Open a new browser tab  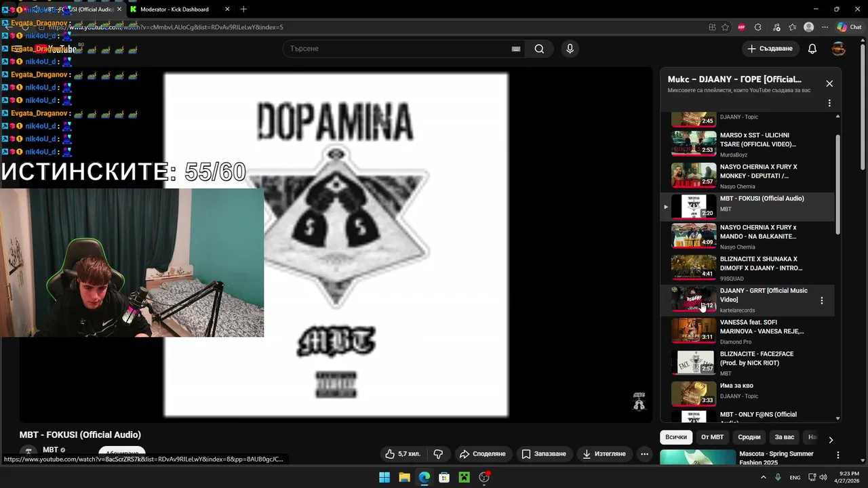[x=243, y=9]
